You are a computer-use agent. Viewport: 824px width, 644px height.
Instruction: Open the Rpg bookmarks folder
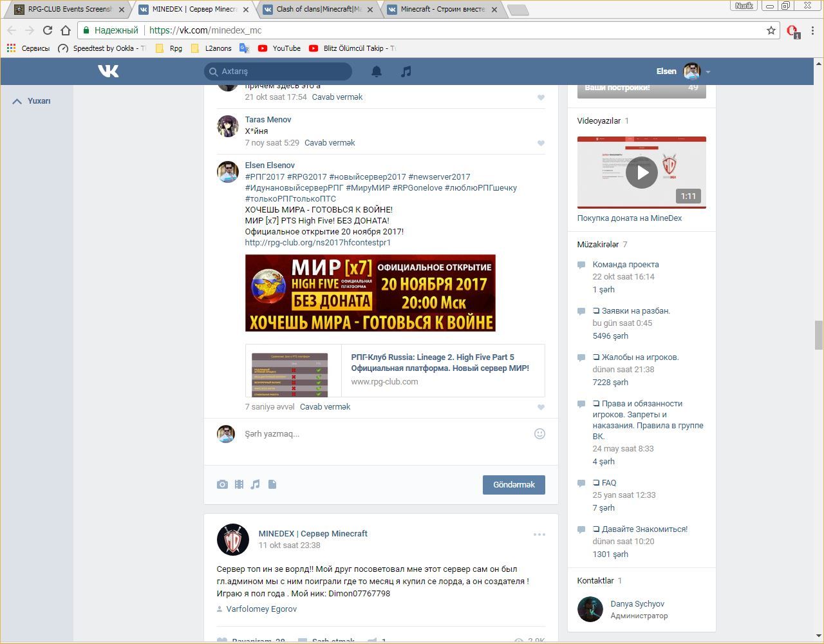point(169,48)
